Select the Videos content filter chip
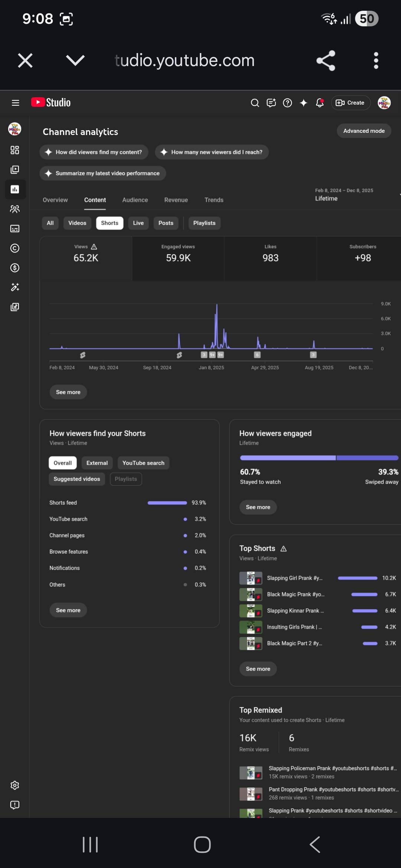Image resolution: width=401 pixels, height=868 pixels. pyautogui.click(x=77, y=223)
